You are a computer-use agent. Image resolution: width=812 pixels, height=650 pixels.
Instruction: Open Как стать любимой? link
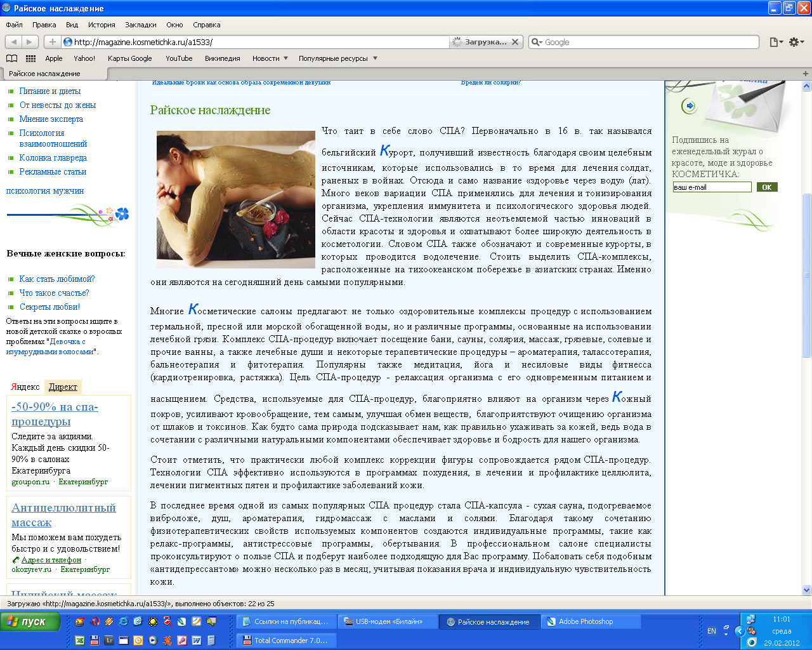coord(57,279)
